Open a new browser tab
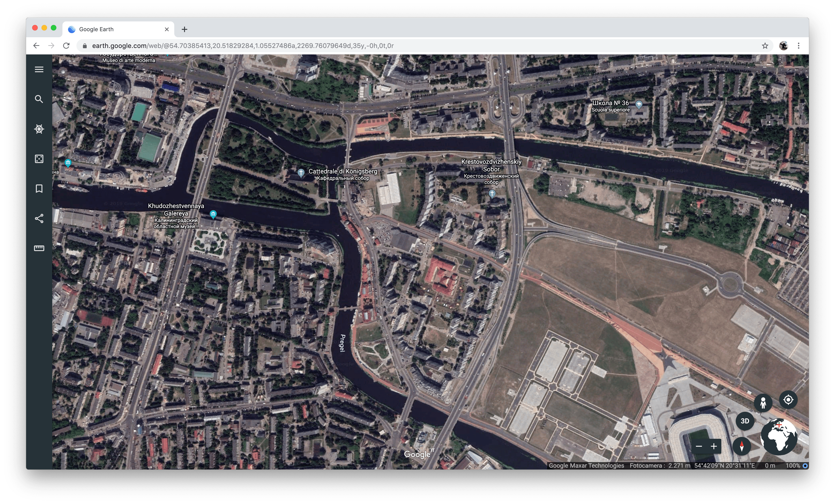 tap(184, 30)
